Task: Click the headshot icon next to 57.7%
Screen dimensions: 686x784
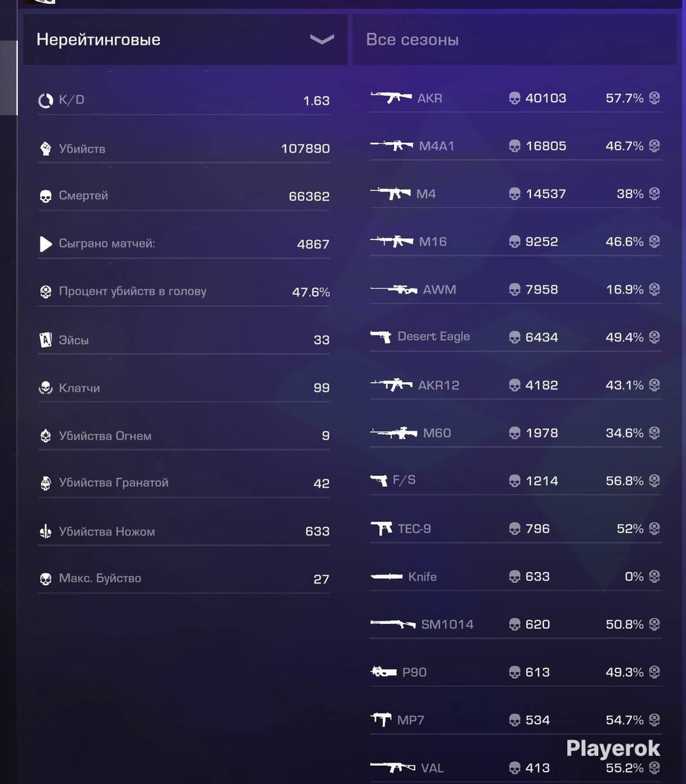Action: 654,98
